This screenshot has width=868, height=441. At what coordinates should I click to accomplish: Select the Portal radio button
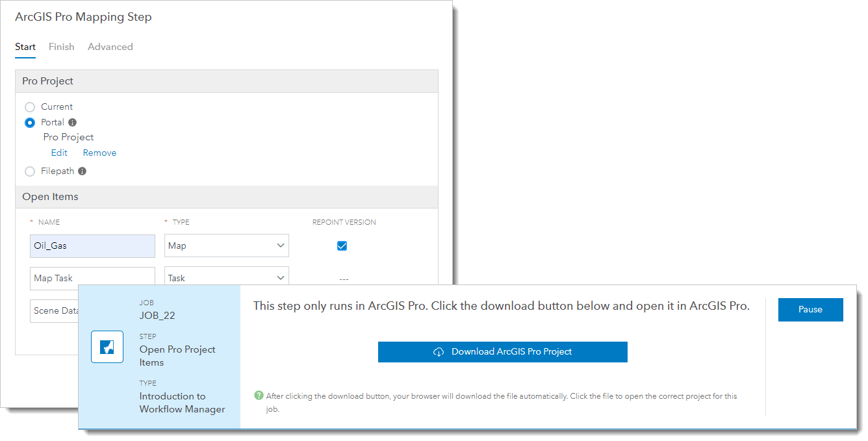[29, 122]
